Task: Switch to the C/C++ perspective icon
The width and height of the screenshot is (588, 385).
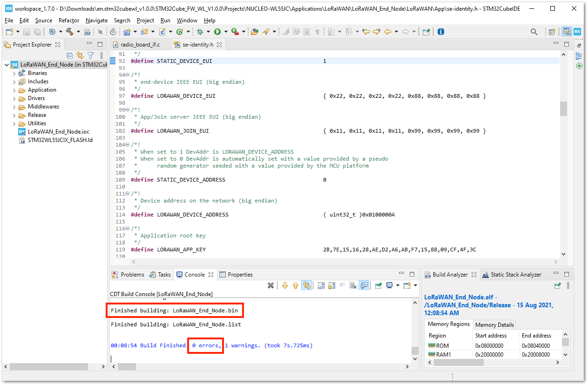Action: (x=567, y=32)
